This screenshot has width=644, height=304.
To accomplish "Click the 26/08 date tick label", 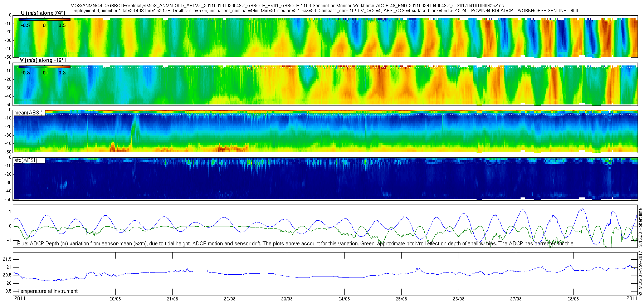I will click(459, 299).
